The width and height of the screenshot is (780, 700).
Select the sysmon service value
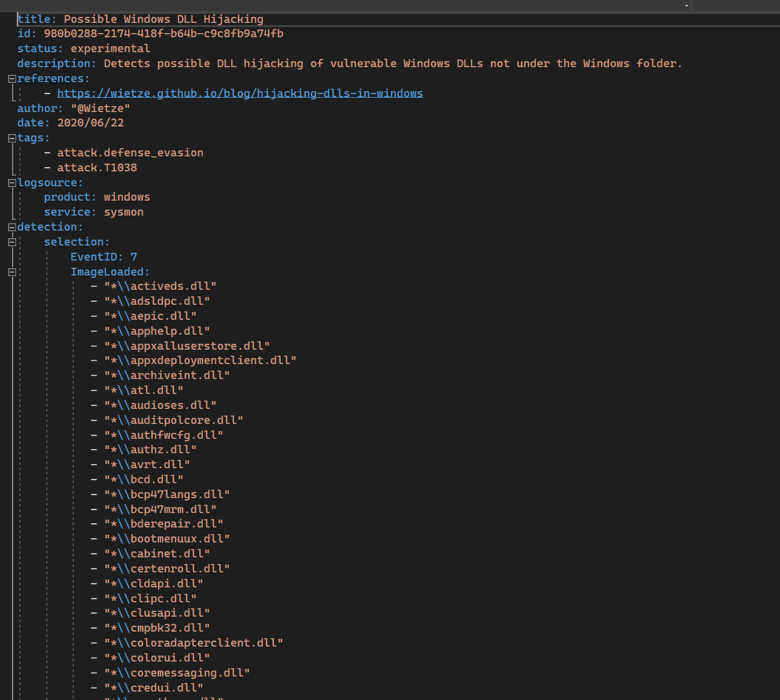[123, 211]
